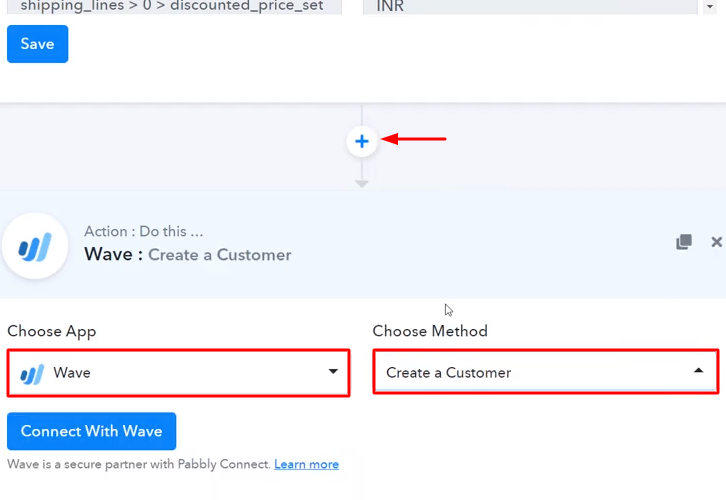Viewport: 726px width, 500px height.
Task: Click the Action: Do this ... header text
Action: (x=144, y=231)
